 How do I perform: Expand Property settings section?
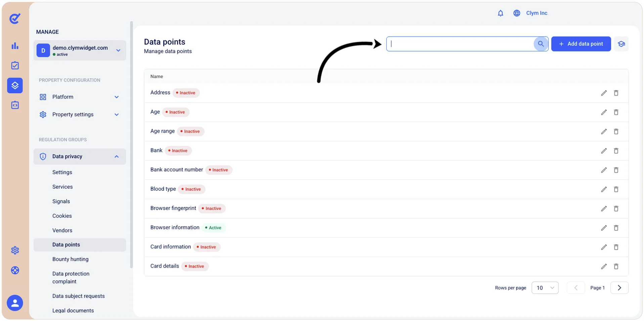[x=80, y=115]
